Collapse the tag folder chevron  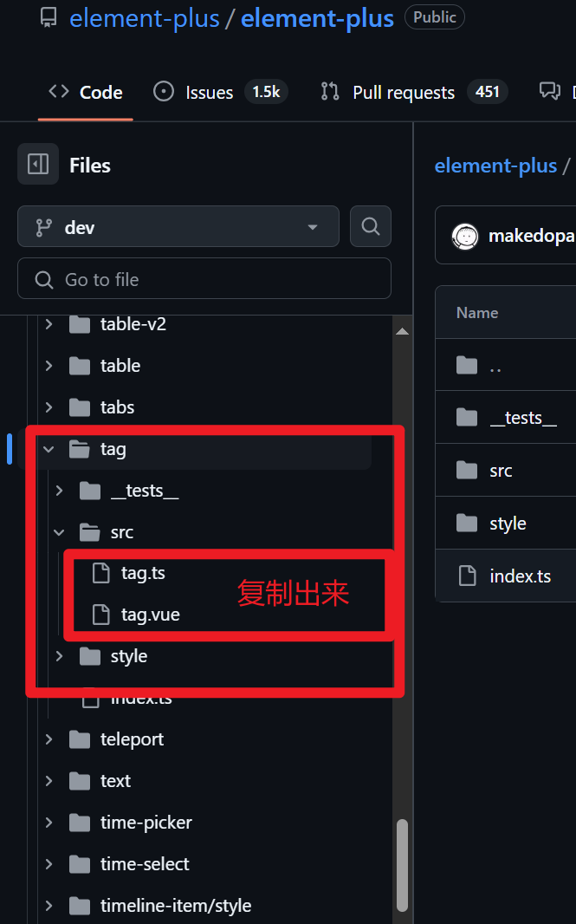pyautogui.click(x=49, y=449)
